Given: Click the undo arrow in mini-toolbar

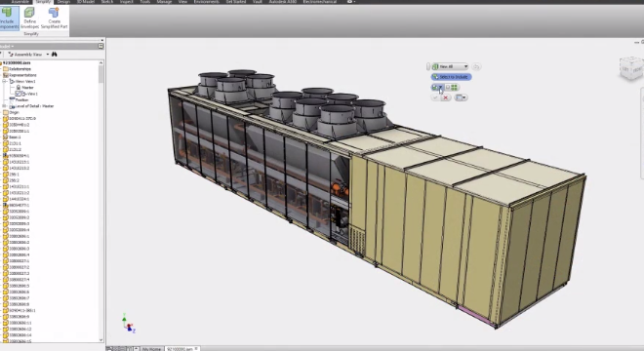Looking at the screenshot, I should point(476,66).
